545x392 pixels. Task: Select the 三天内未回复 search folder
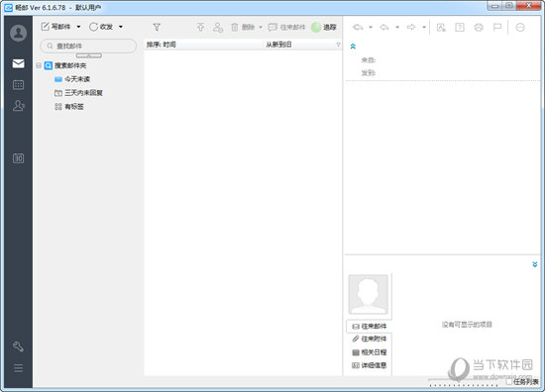(78, 93)
